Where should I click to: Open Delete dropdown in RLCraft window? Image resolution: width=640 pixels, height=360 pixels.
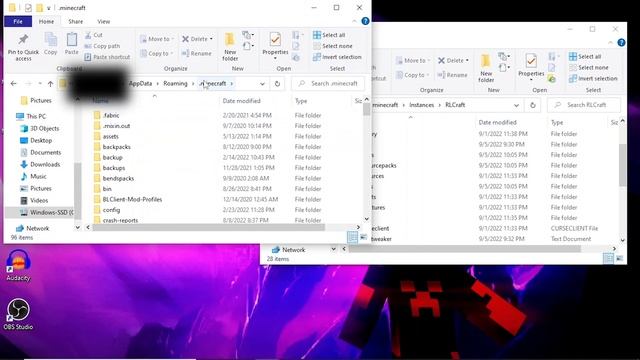click(x=467, y=60)
